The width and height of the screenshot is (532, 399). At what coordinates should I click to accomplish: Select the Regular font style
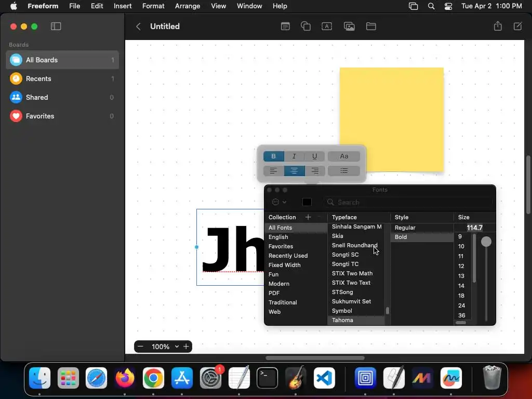coord(422,228)
